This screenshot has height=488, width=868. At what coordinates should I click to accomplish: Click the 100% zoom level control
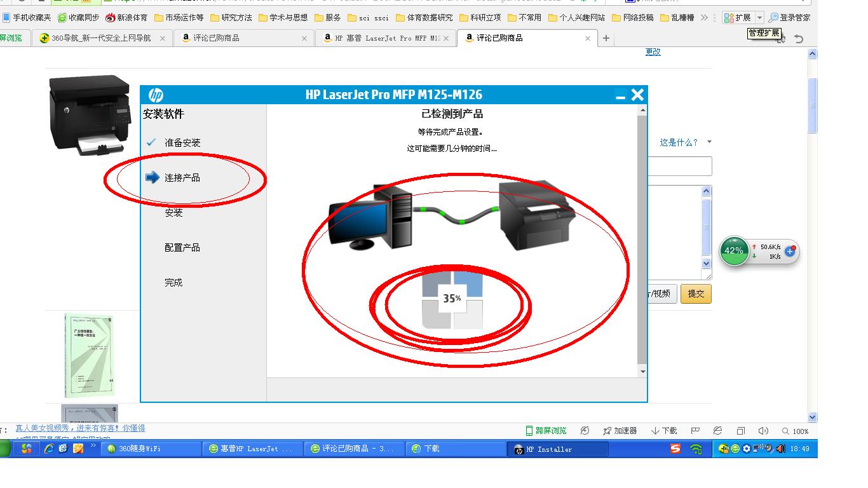[x=796, y=431]
